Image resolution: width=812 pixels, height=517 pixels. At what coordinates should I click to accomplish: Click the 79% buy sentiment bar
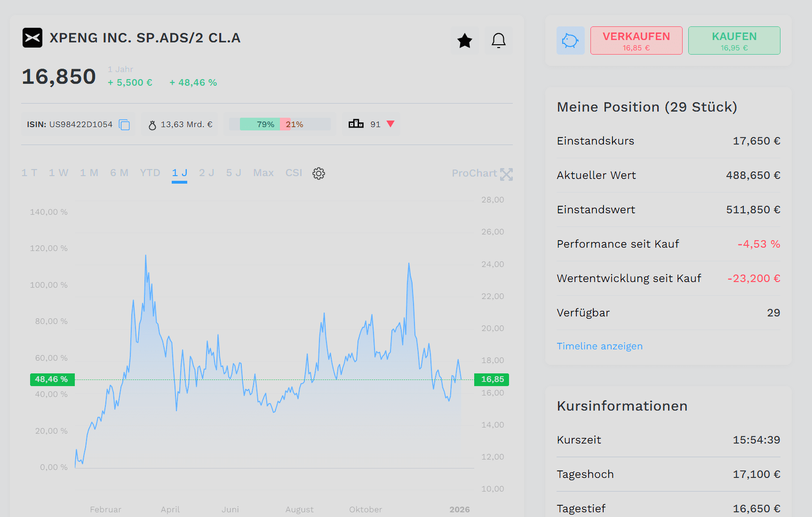(260, 124)
